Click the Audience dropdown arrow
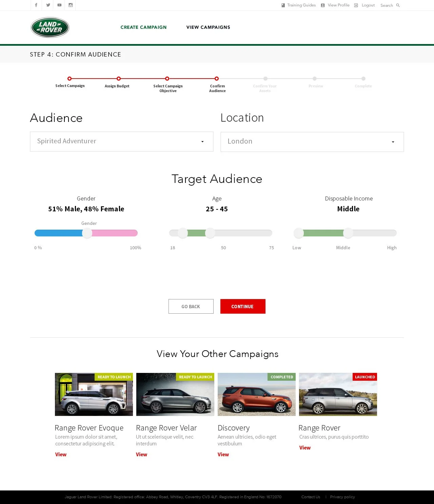This screenshot has height=504, width=434. [x=202, y=142]
